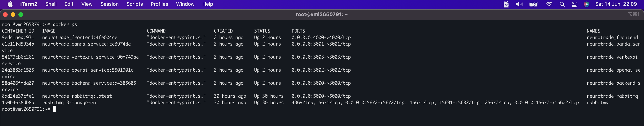Click container ID 9edc1aedc931
Image resolution: width=644 pixels, height=126 pixels.
tap(18, 38)
